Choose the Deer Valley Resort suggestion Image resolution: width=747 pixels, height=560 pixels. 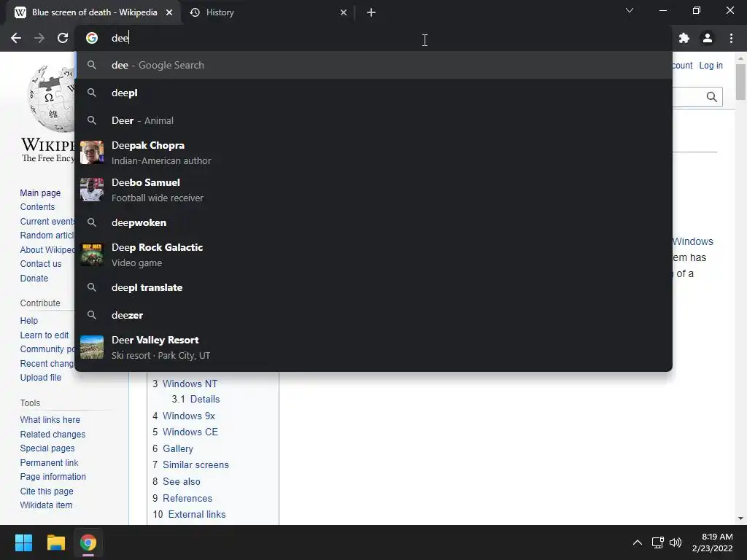point(373,347)
